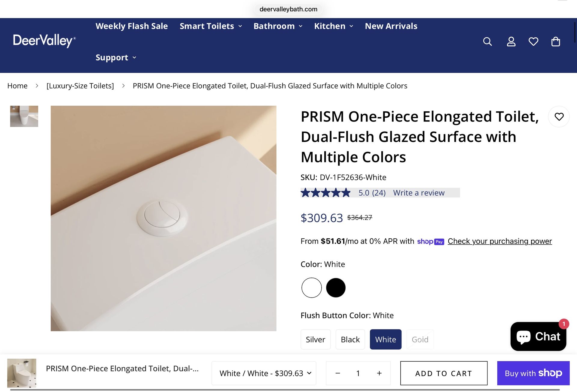Click the Write a review link
Screen dimensions: 577x392
(419, 193)
